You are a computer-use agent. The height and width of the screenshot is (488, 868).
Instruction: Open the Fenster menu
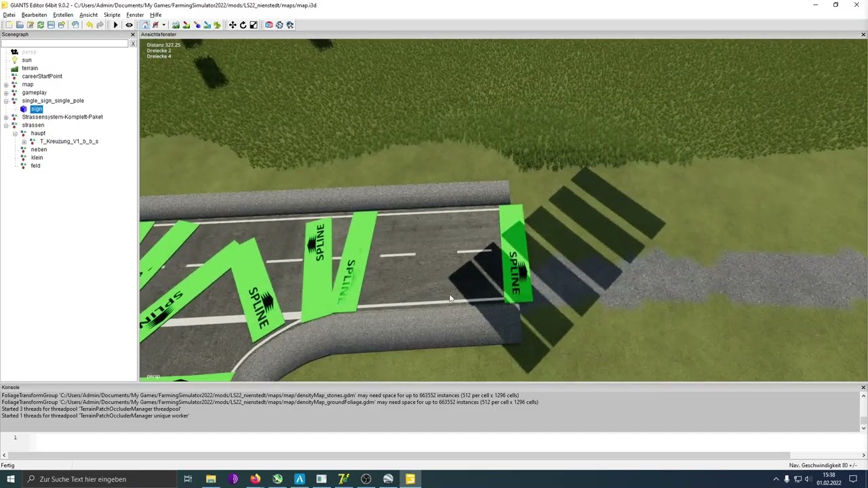point(135,15)
